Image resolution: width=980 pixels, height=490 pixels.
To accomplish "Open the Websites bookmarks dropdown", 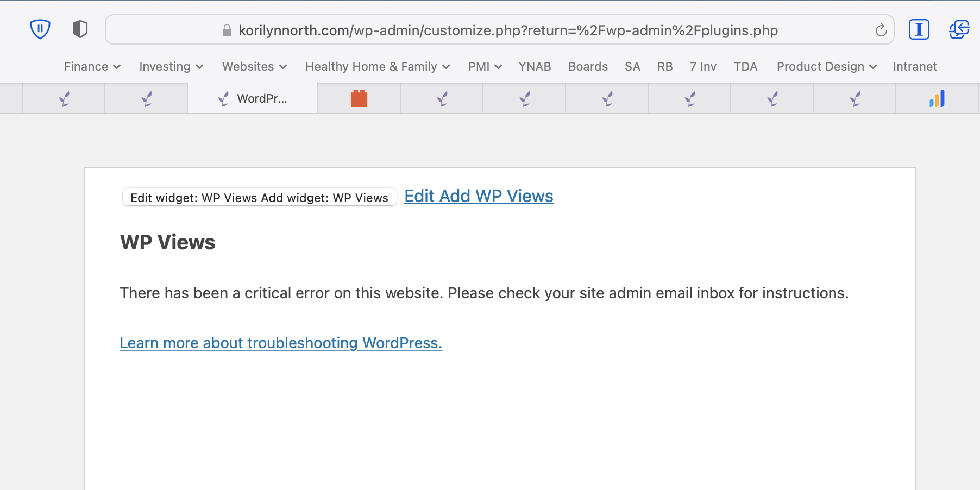I will tap(254, 66).
